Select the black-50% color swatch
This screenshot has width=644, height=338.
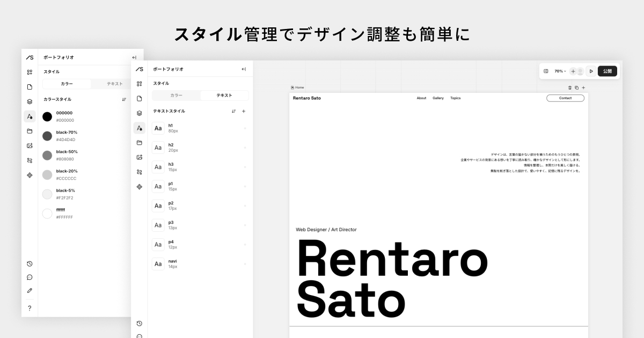(47, 155)
